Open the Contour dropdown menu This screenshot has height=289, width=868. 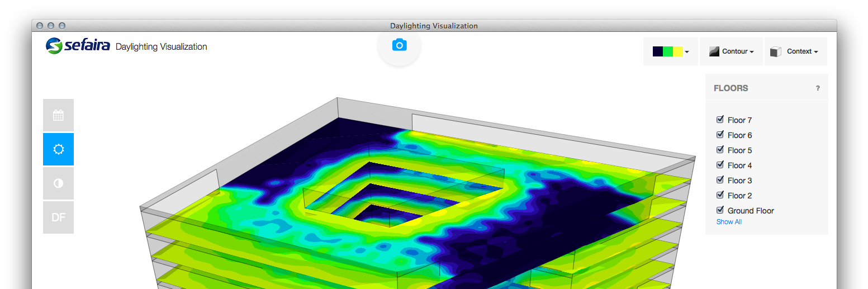coord(731,51)
